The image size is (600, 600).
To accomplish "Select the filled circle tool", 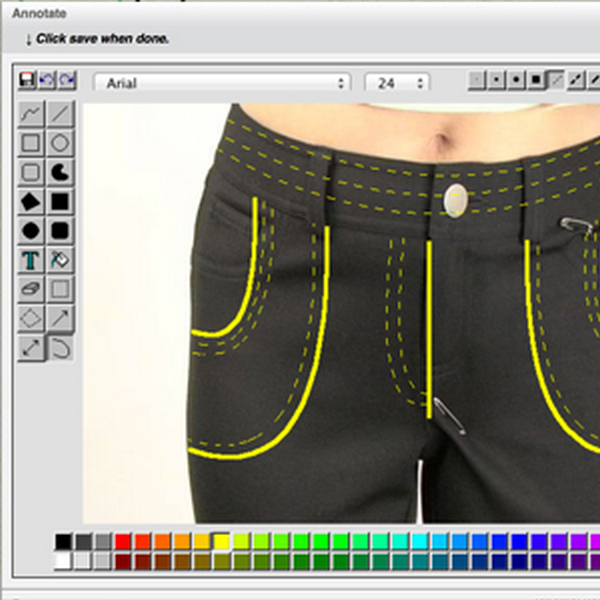I will [x=31, y=230].
